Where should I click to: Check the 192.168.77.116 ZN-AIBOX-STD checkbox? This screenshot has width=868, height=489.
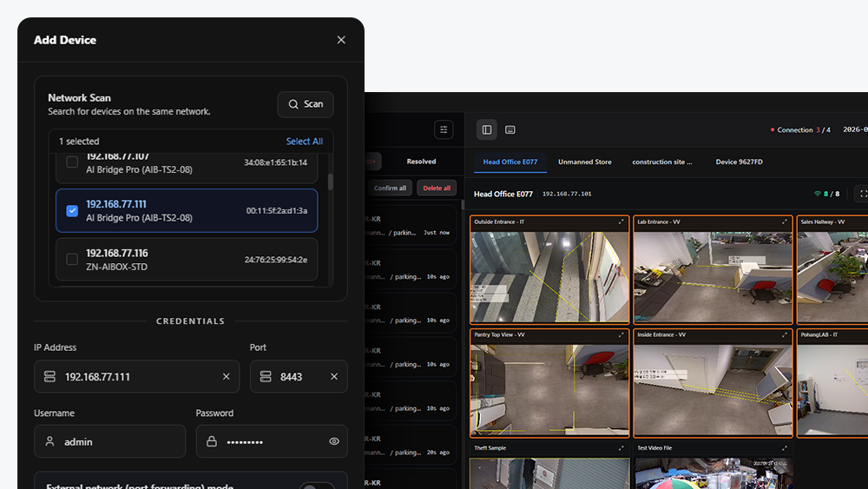click(72, 259)
